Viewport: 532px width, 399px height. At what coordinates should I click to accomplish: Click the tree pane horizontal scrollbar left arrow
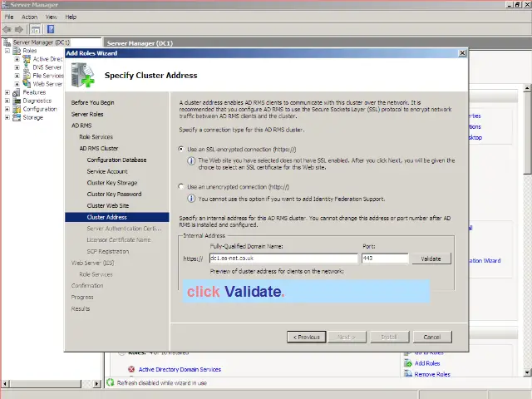5,384
